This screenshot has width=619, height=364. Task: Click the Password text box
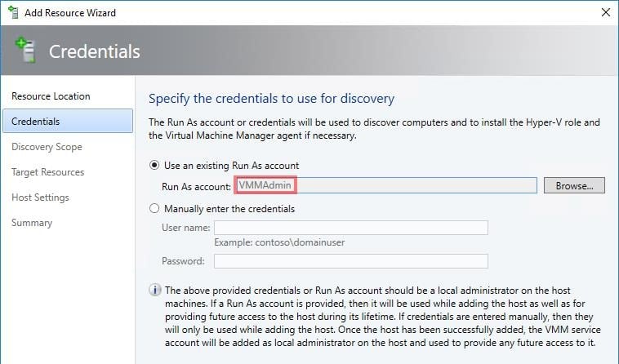[351, 261]
